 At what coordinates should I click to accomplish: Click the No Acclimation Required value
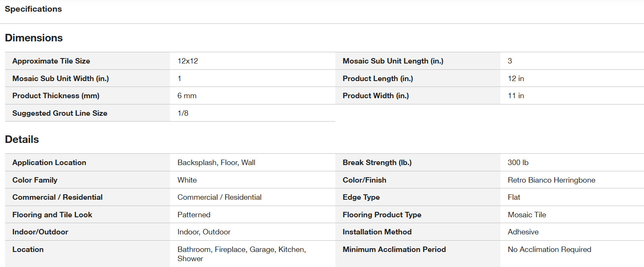(x=550, y=249)
